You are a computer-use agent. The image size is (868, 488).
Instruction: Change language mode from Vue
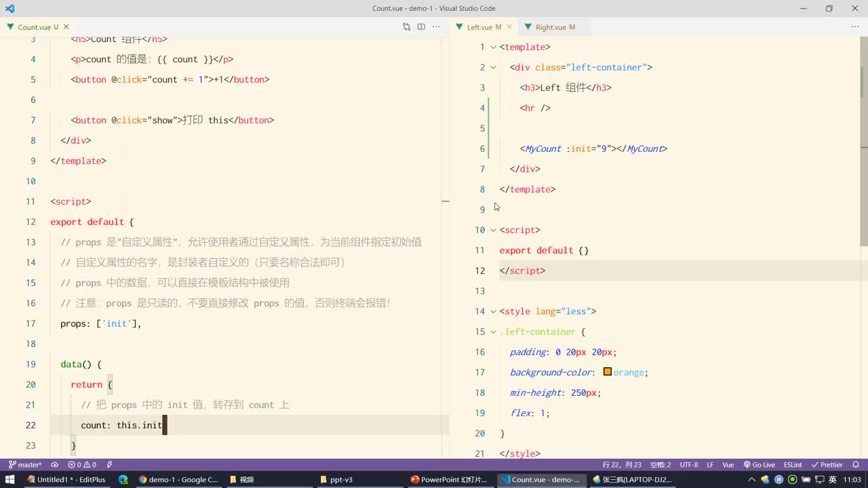click(x=728, y=465)
